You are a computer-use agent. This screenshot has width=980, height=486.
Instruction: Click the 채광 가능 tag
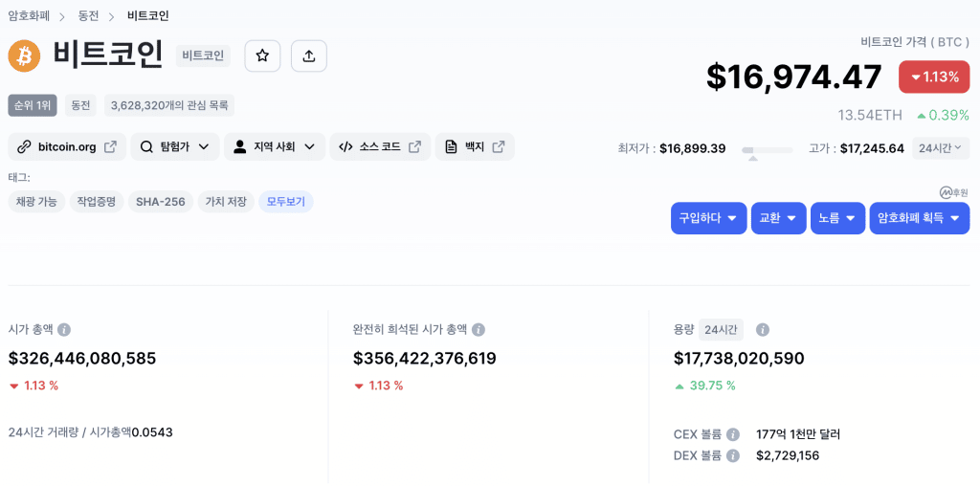[36, 202]
